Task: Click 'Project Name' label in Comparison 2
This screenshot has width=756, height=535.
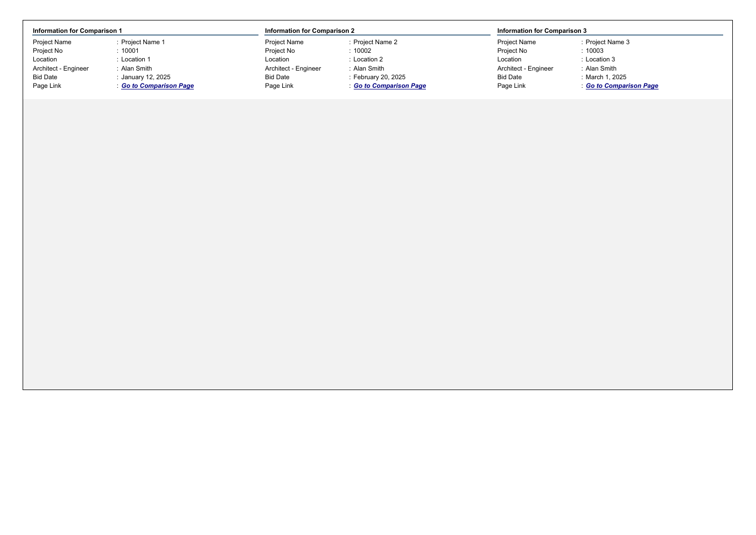Action: tap(284, 43)
